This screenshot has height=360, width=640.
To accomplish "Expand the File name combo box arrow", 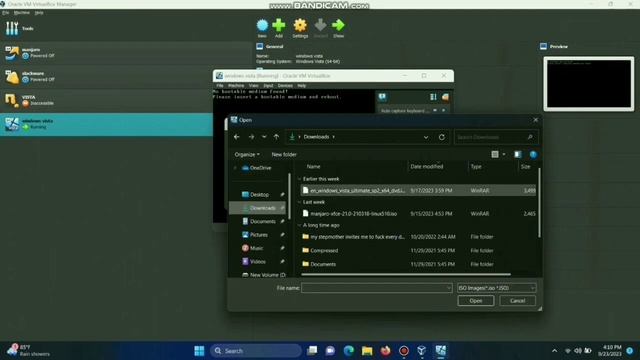I will (x=448, y=288).
